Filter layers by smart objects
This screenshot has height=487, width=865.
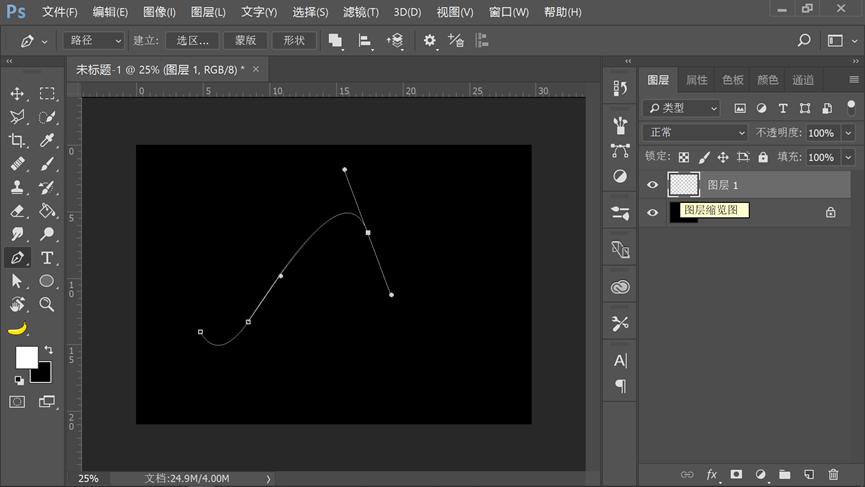pos(826,108)
